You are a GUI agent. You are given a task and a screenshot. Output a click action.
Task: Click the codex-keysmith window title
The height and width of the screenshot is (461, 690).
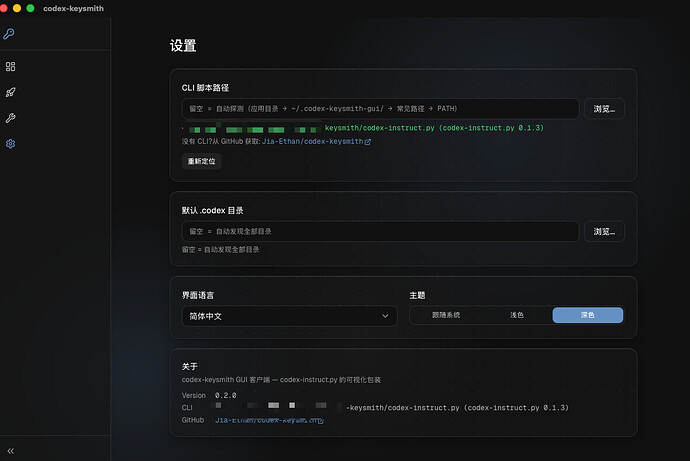pyautogui.click(x=73, y=8)
